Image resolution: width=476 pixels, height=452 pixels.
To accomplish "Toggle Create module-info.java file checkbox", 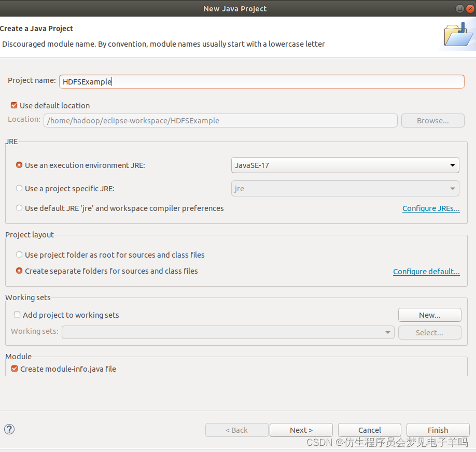I will [x=15, y=369].
